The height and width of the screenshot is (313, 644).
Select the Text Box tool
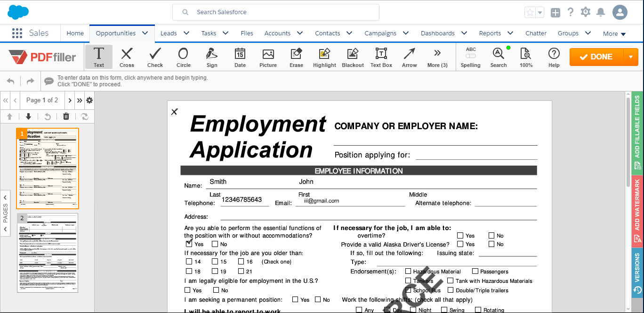tap(381, 57)
